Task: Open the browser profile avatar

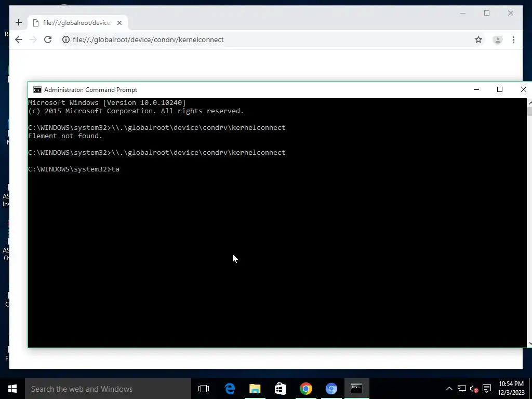Action: click(x=497, y=39)
